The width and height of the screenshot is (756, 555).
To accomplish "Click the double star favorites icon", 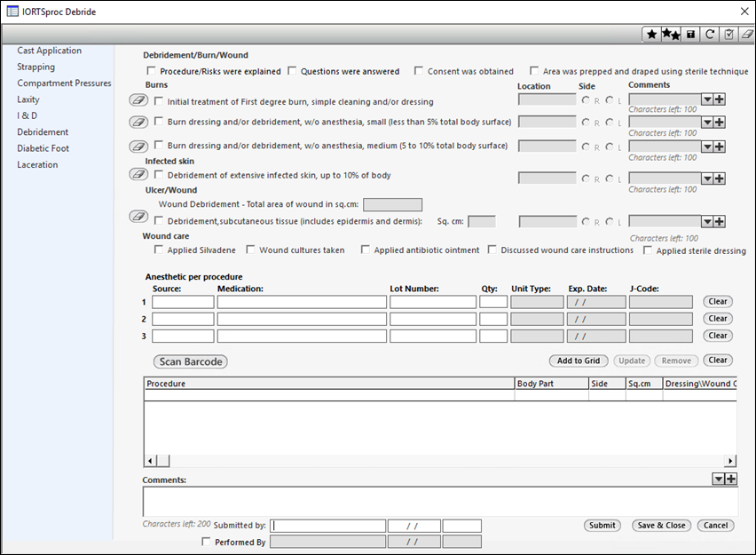I will click(671, 35).
